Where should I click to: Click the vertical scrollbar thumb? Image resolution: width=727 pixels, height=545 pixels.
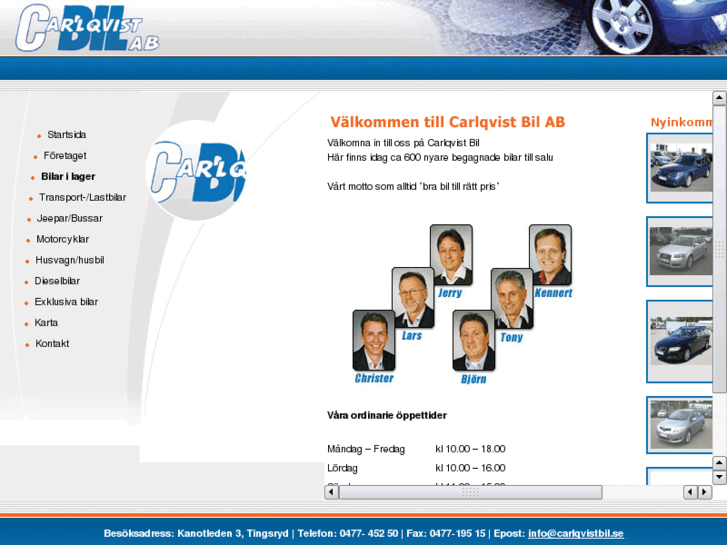[719, 250]
